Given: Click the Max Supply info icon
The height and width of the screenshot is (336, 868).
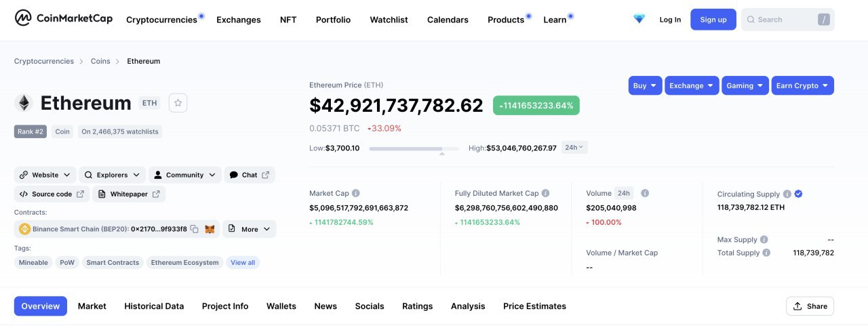Looking at the screenshot, I should pyautogui.click(x=764, y=240).
